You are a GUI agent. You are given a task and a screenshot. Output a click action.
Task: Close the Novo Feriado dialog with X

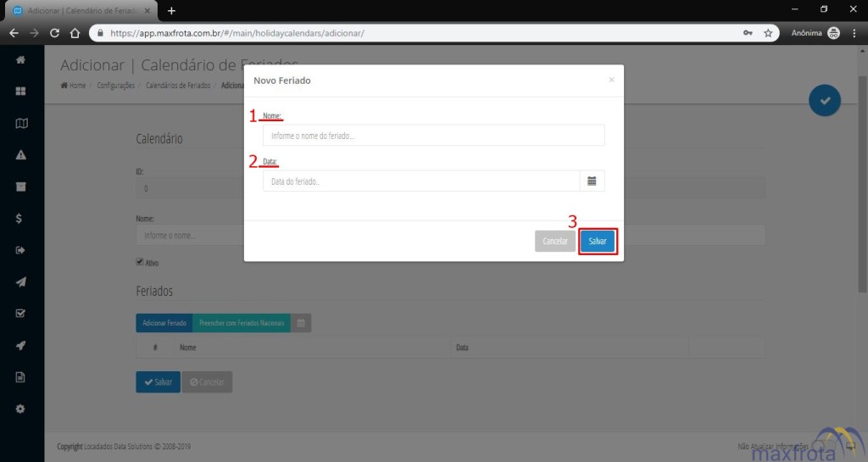click(611, 80)
